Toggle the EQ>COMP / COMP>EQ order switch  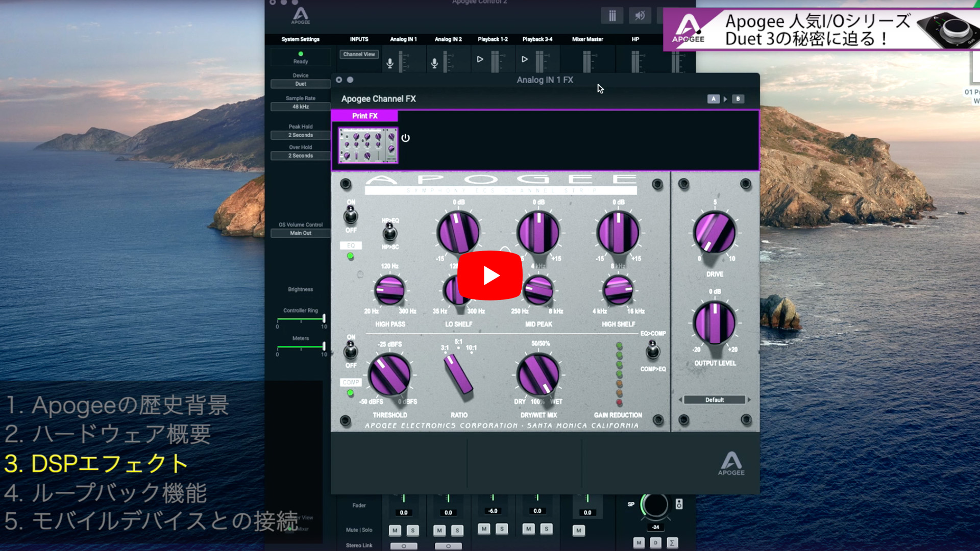[653, 351]
